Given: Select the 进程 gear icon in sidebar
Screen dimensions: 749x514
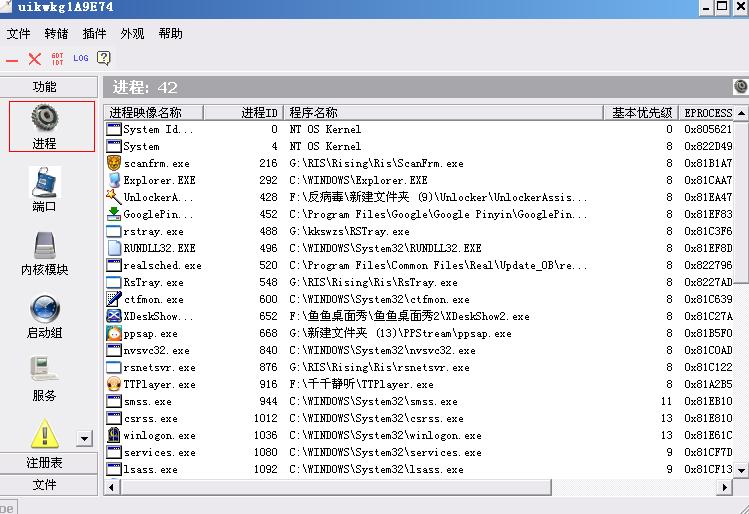Looking at the screenshot, I should (x=44, y=118).
